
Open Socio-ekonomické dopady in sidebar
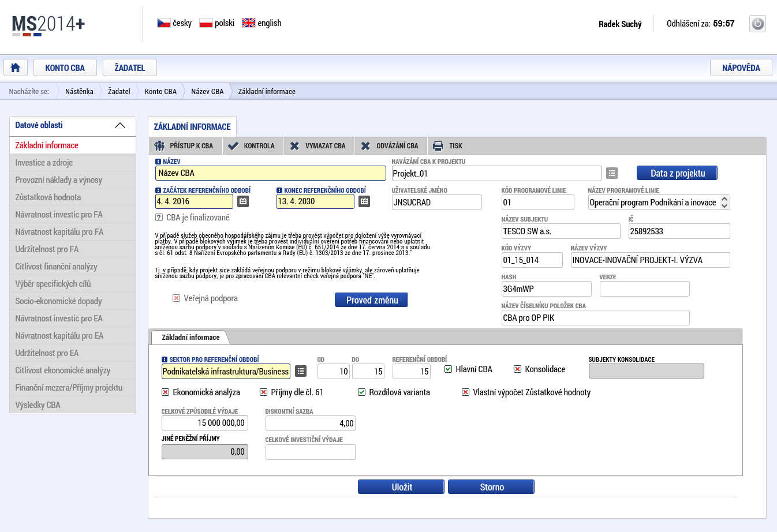click(73, 301)
